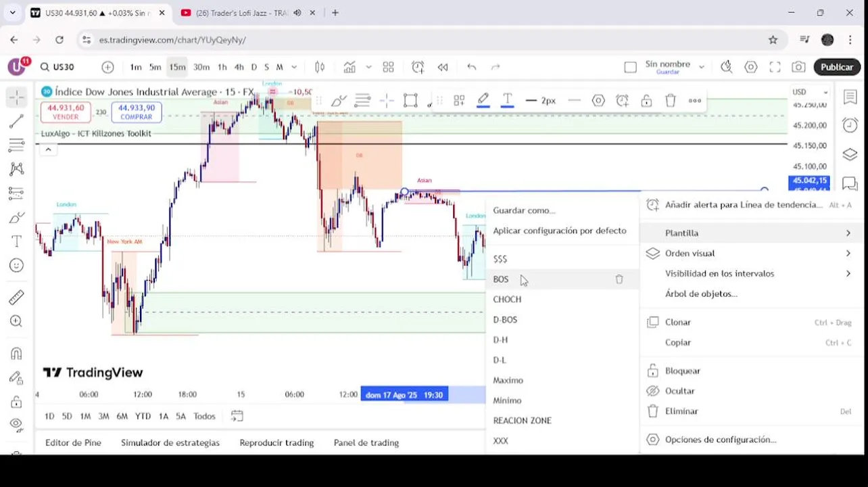Select the trend line drawing tool
Image resolution: width=868 pixels, height=487 pixels.
click(16, 122)
